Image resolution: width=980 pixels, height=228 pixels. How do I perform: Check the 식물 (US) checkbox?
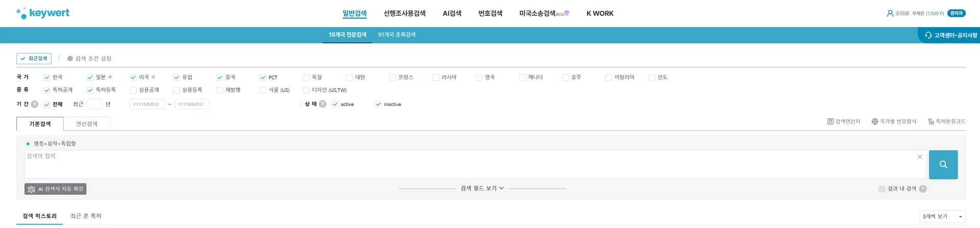point(263,90)
